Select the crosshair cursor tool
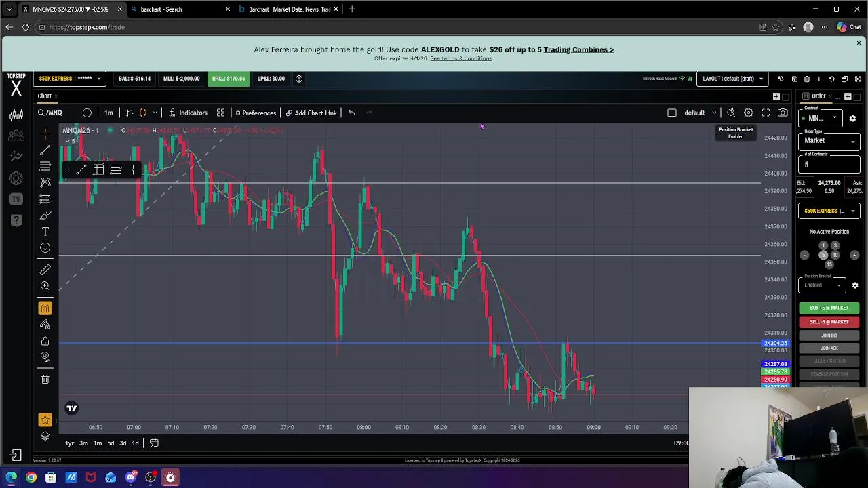 (45, 133)
